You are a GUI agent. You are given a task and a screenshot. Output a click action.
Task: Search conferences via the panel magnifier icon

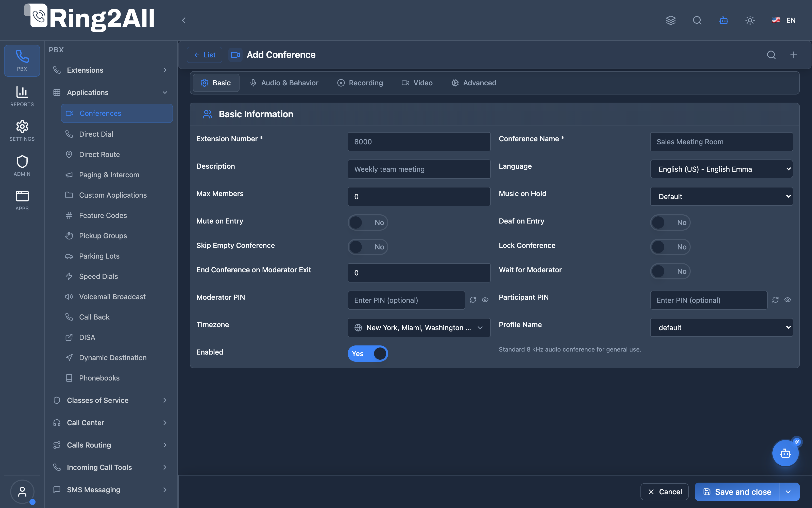(x=771, y=55)
